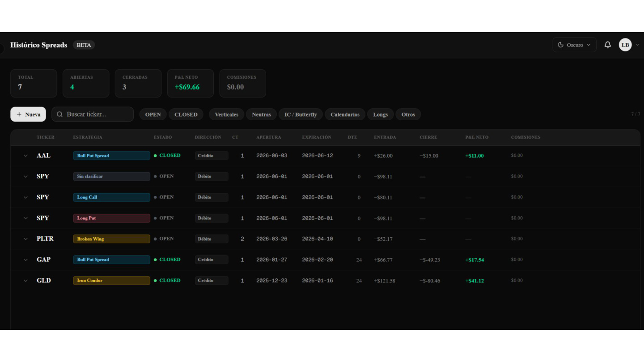
Task: Click the EXPIRACIÓN column header
Action: pyautogui.click(x=317, y=137)
